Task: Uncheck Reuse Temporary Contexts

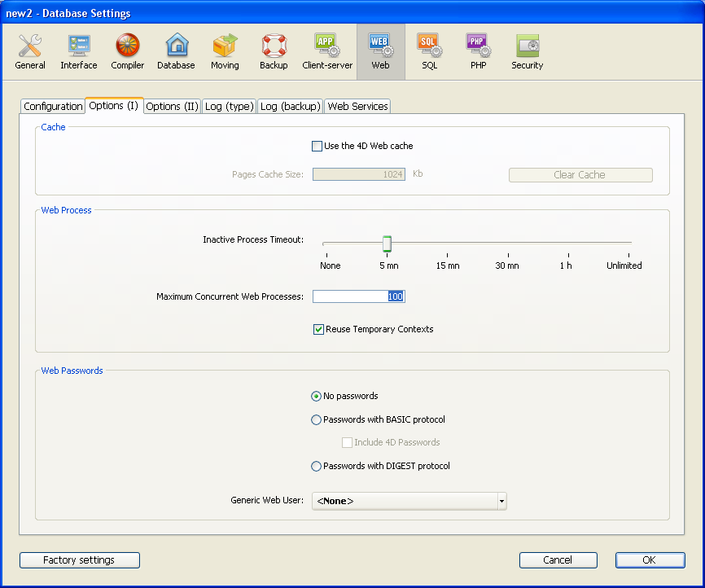Action: (x=318, y=330)
